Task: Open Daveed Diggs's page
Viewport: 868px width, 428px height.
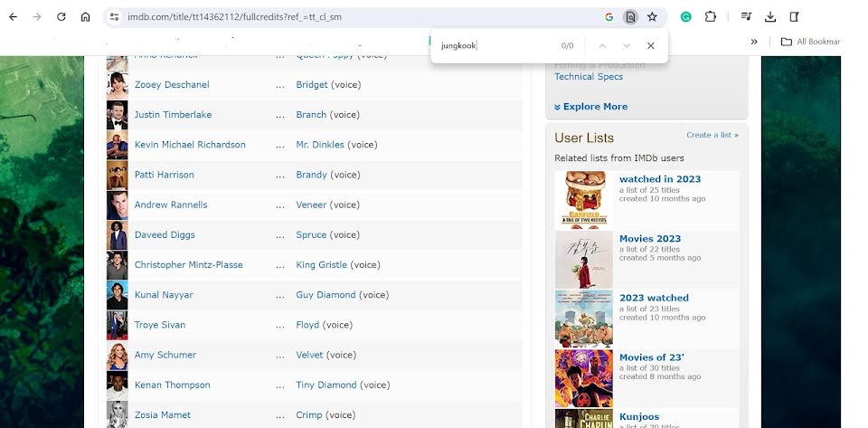Action: [x=165, y=234]
